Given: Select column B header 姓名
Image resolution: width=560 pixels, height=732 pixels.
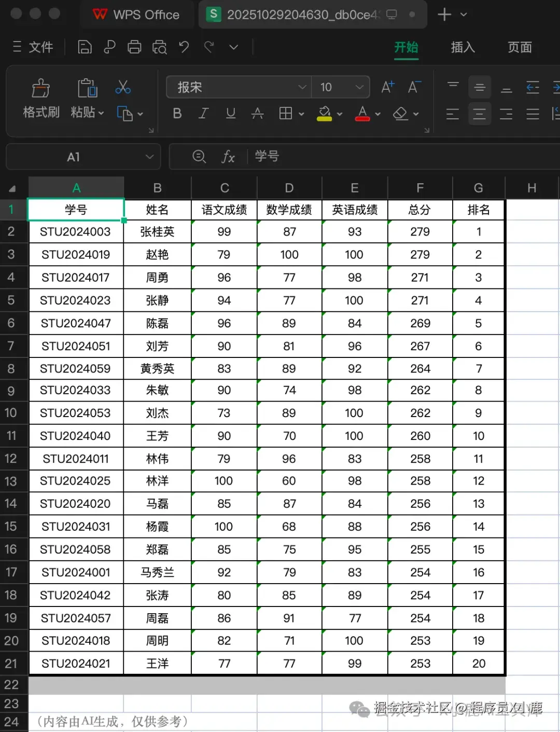Looking at the screenshot, I should [x=158, y=187].
